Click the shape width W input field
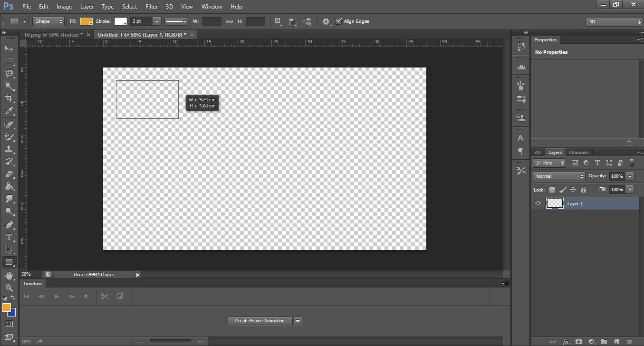The width and height of the screenshot is (644, 346). coord(212,21)
